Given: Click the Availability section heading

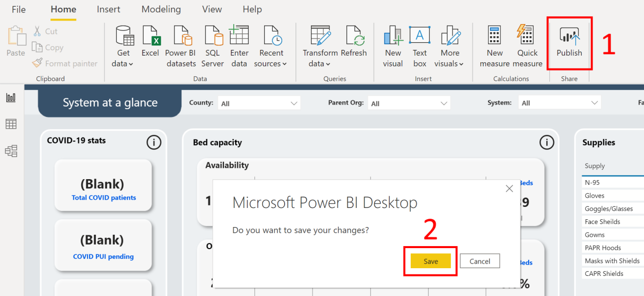Looking at the screenshot, I should 227,165.
